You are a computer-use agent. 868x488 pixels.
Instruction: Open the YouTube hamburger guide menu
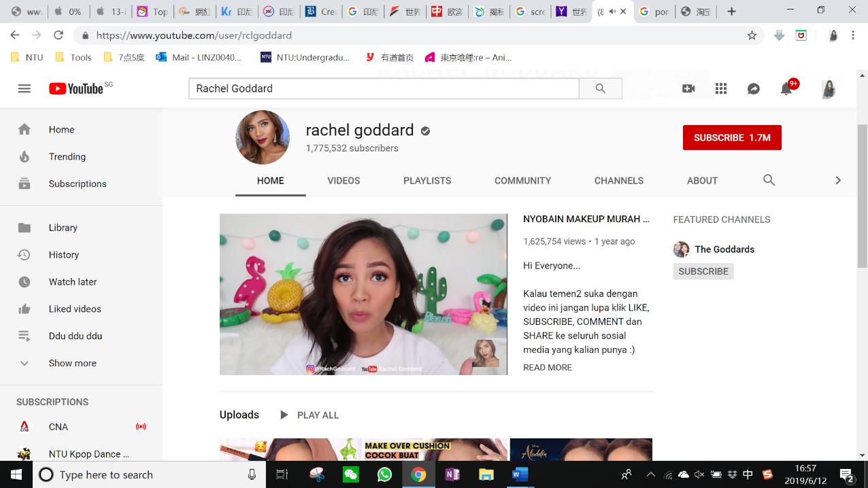pyautogui.click(x=24, y=88)
